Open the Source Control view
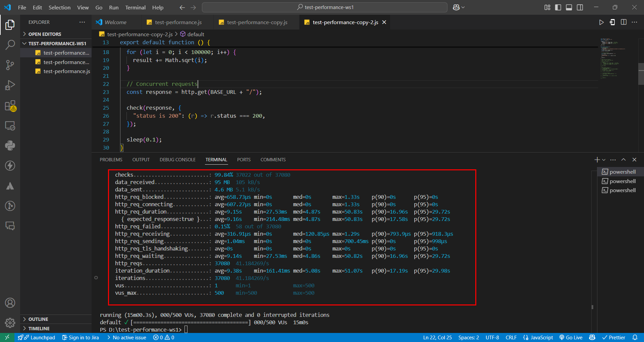 pyautogui.click(x=10, y=65)
